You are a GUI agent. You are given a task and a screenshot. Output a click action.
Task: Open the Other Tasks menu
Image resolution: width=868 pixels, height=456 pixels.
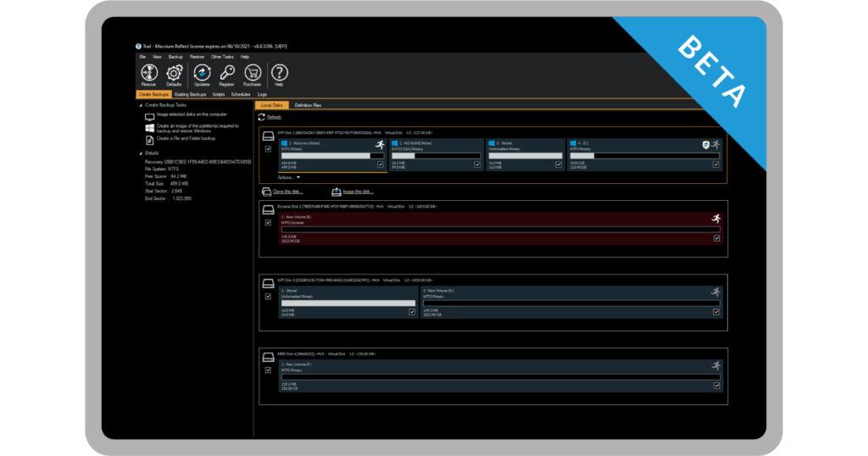point(222,57)
